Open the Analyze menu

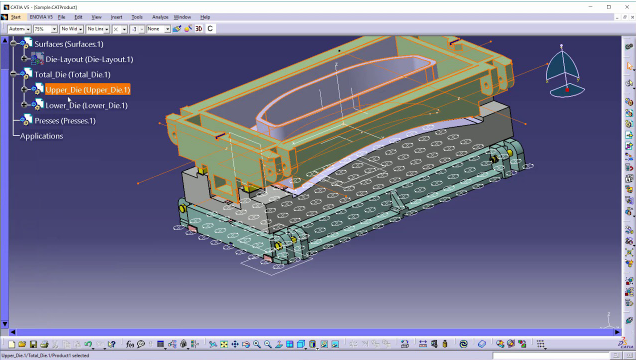tap(160, 17)
